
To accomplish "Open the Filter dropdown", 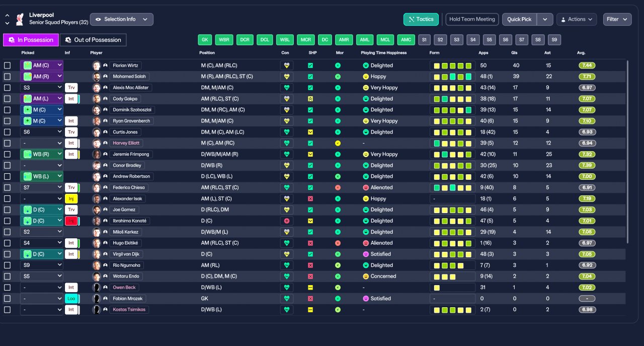I will tap(617, 19).
